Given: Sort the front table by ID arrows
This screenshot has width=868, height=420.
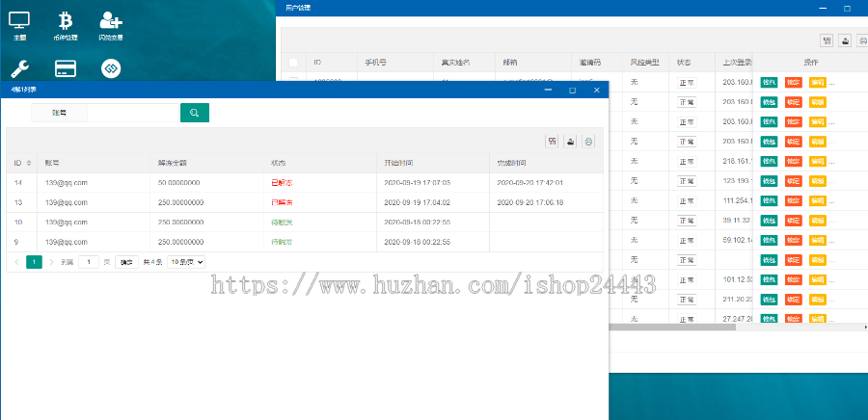Looking at the screenshot, I should 29,163.
